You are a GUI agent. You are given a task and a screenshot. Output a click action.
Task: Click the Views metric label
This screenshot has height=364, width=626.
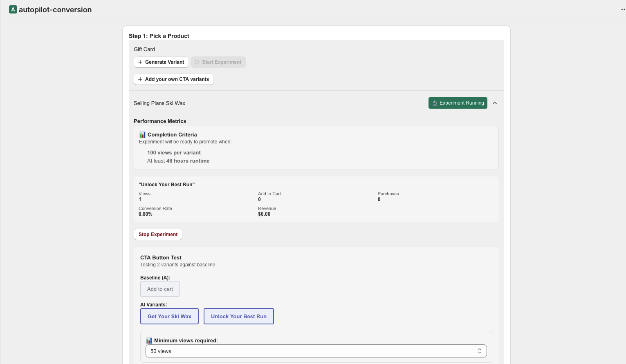click(144, 194)
